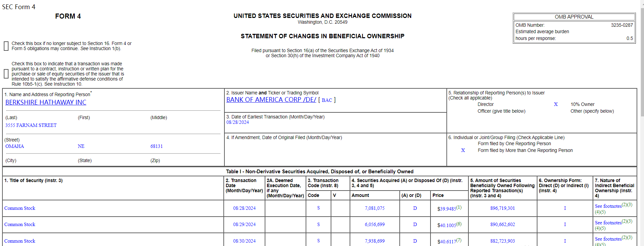Click the OMB Number value 3235-0287
The image size is (644, 246).
622,25
